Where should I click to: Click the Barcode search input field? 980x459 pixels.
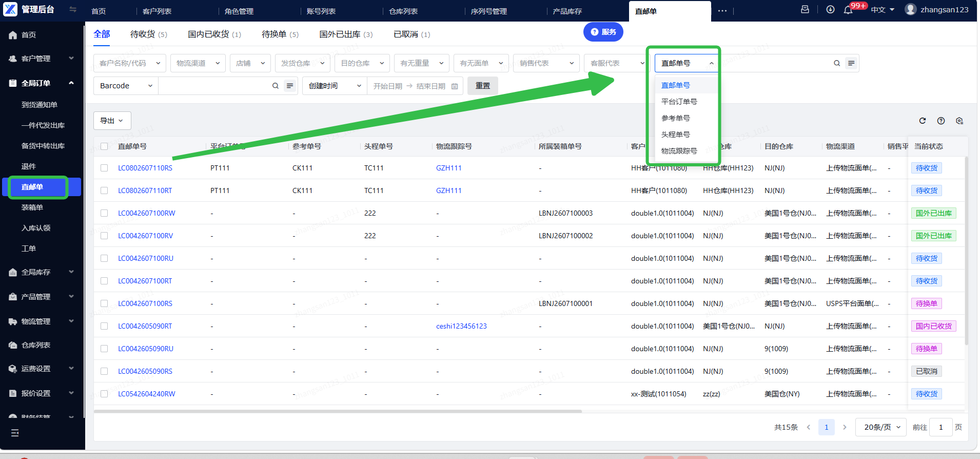[215, 86]
